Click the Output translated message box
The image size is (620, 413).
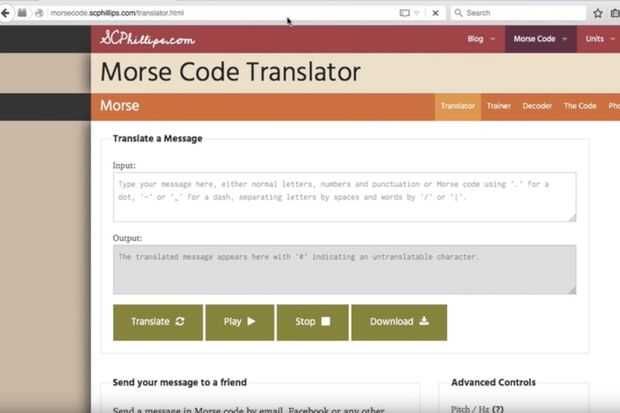(x=344, y=270)
